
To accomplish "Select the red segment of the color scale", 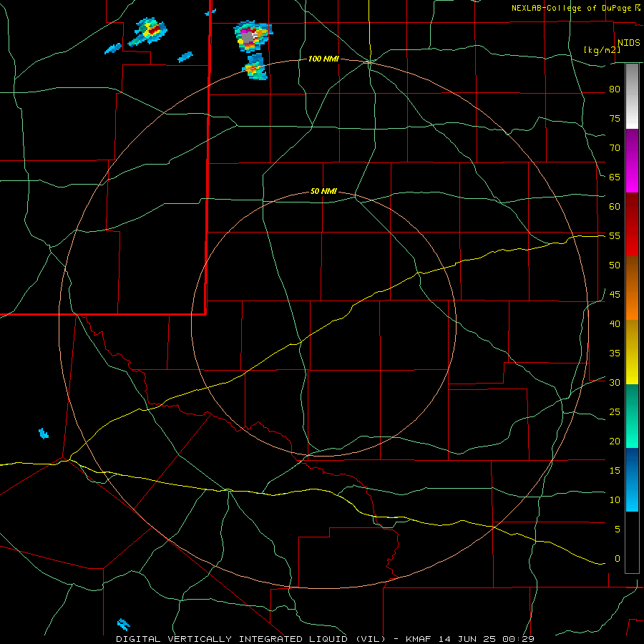I will (x=632, y=225).
